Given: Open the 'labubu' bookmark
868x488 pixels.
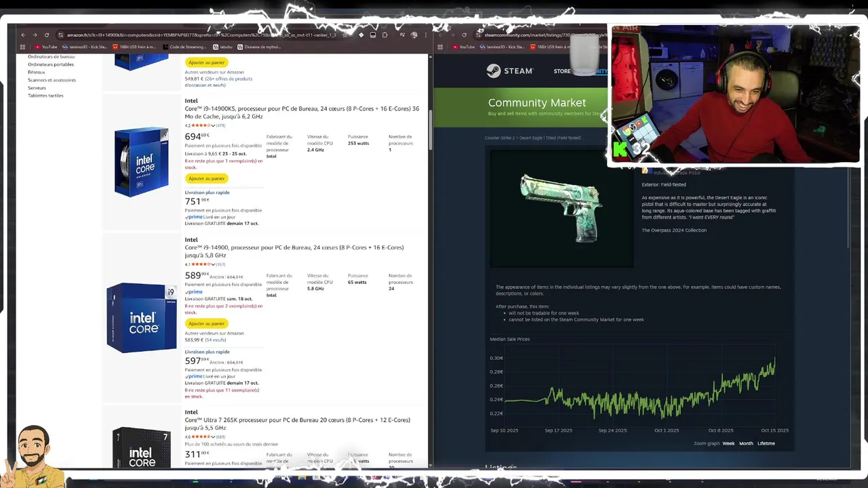Looking at the screenshot, I should click(x=222, y=47).
